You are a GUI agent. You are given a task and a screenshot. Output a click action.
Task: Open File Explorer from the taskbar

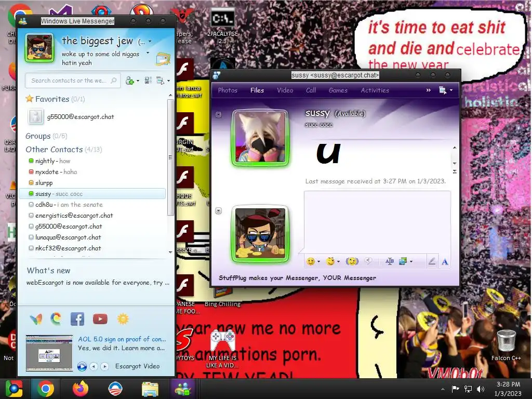[150, 389]
